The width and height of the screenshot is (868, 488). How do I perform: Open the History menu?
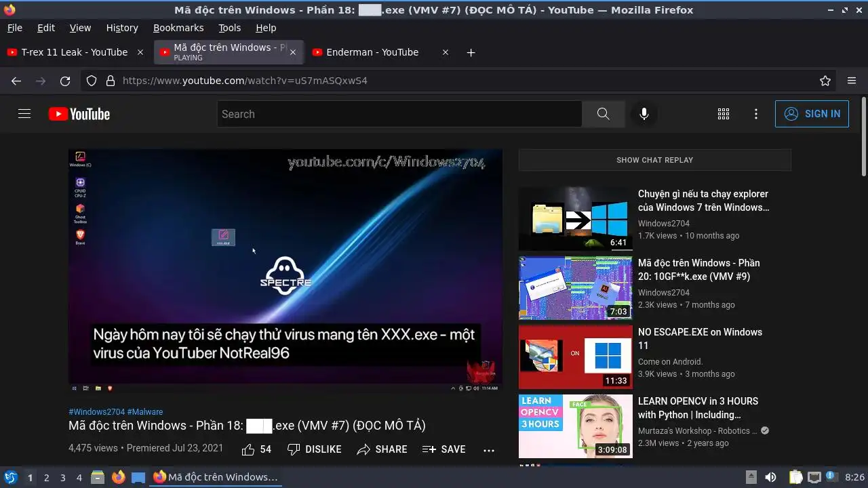(122, 28)
